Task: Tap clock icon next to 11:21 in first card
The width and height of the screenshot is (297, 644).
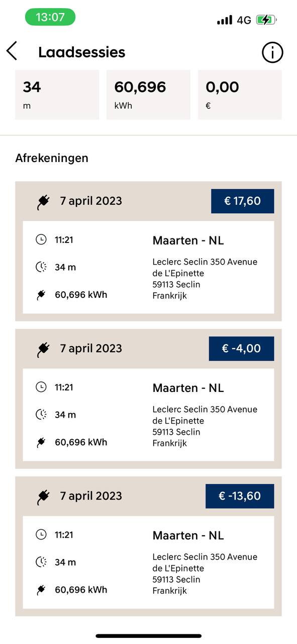Action: point(41,239)
